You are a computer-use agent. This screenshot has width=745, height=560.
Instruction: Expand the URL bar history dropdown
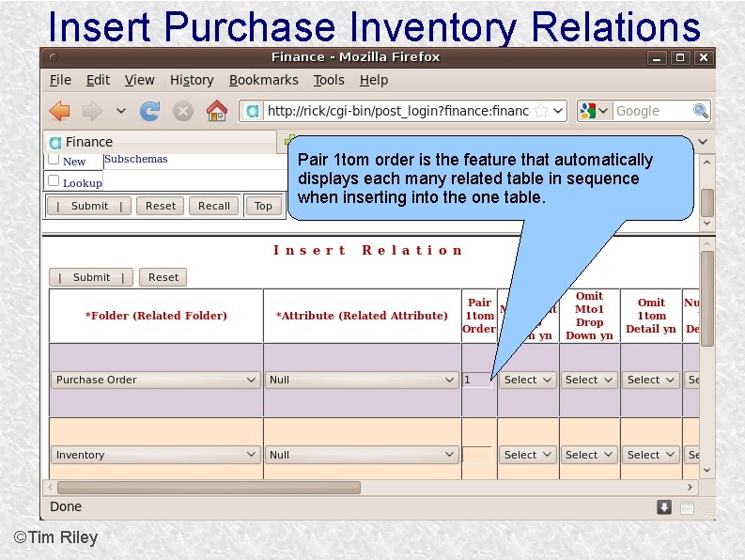point(558,111)
